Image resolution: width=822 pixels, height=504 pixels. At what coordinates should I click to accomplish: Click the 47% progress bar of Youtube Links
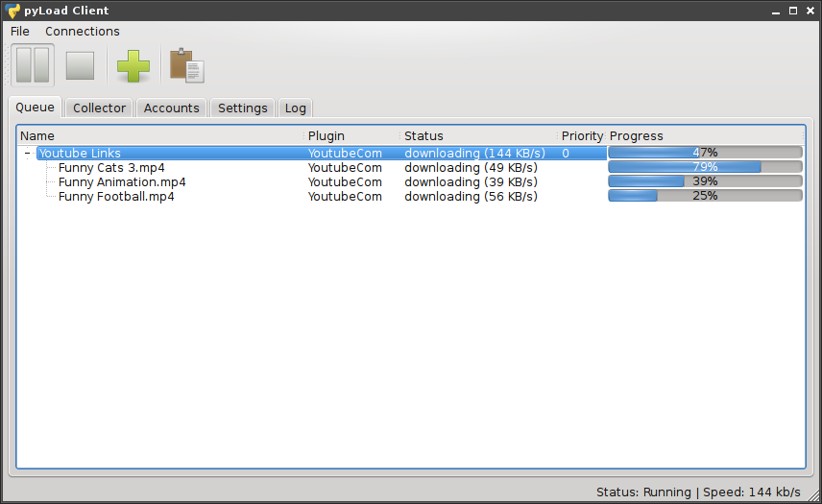pos(705,153)
